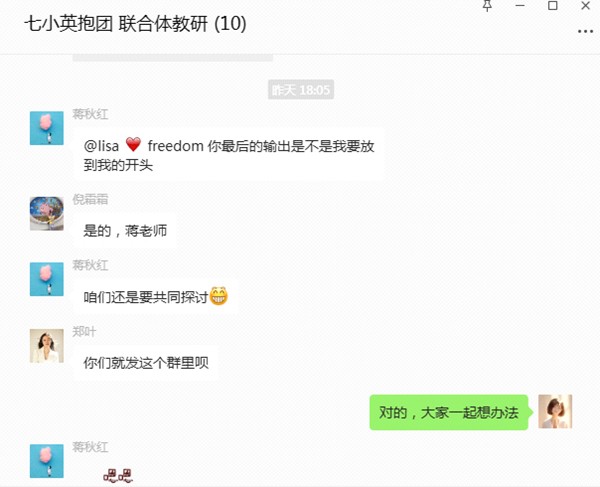
Task: Select the 嗯嗯 sticker at the bottom
Action: (118, 476)
